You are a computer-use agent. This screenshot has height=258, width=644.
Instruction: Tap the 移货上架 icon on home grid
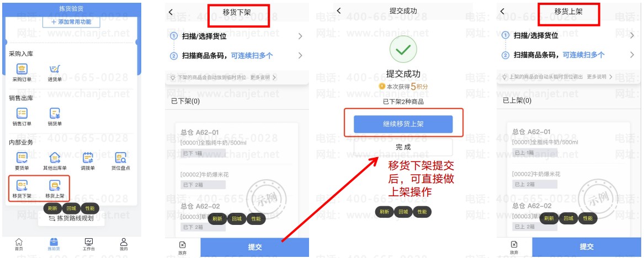point(55,185)
